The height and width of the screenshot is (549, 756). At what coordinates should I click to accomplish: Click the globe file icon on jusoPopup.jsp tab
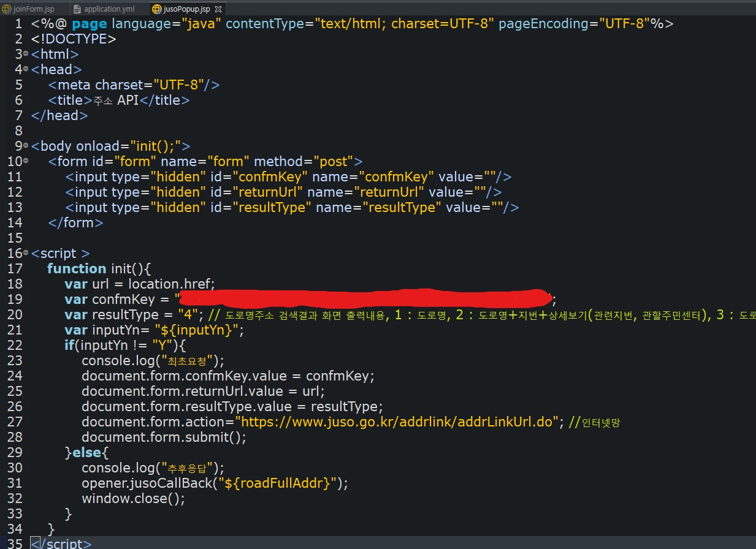tap(157, 9)
